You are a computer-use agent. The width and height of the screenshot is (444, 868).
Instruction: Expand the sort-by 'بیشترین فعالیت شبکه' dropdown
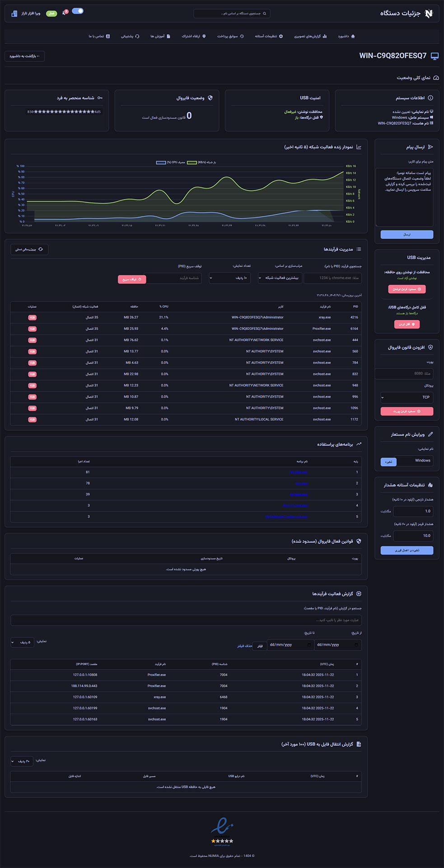[279, 278]
